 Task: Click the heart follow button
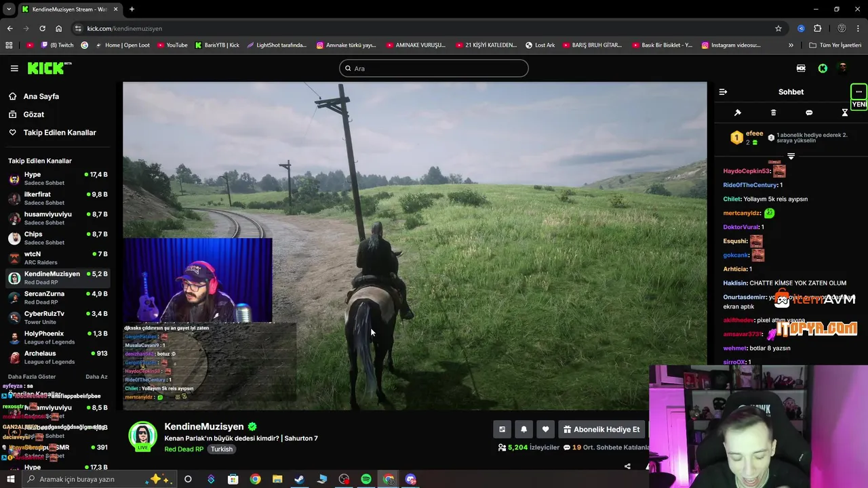point(545,429)
